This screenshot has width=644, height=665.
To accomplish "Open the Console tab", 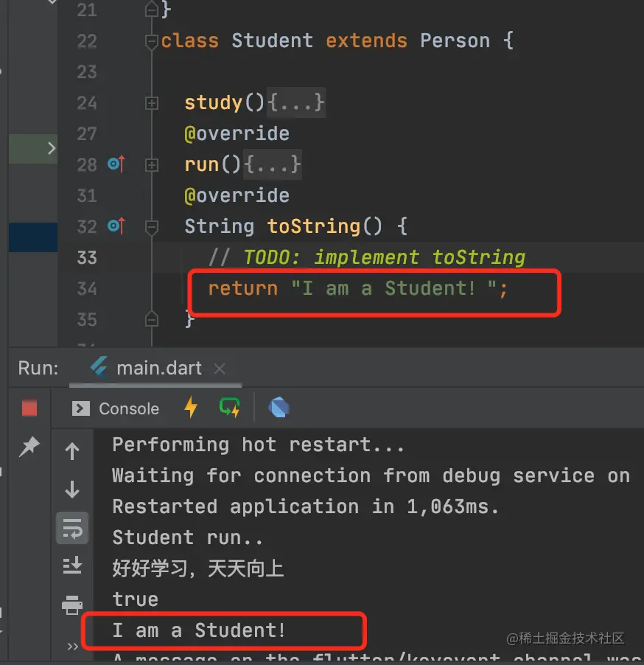I will tap(116, 409).
